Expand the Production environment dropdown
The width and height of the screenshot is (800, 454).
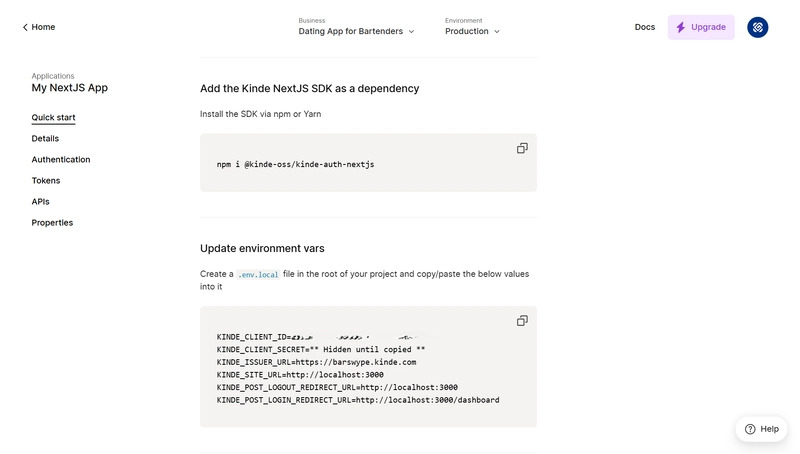tap(472, 31)
